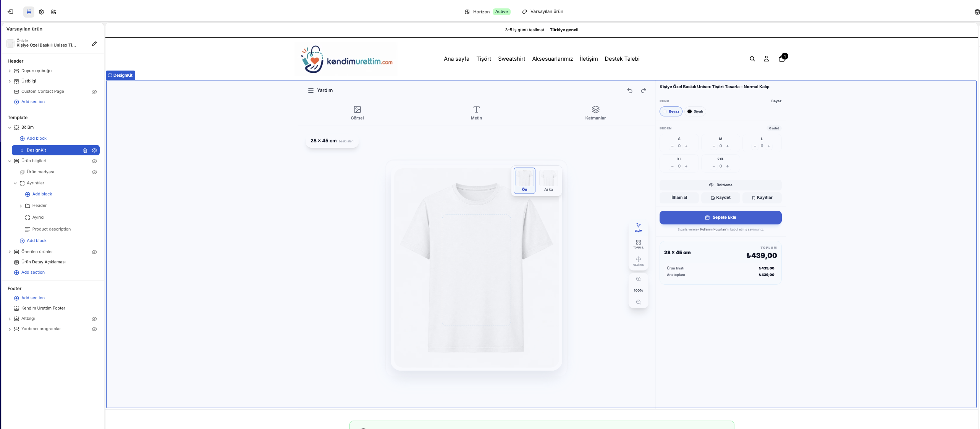Expand the Önerilen ürünler section
This screenshot has height=429, width=980.
point(10,252)
